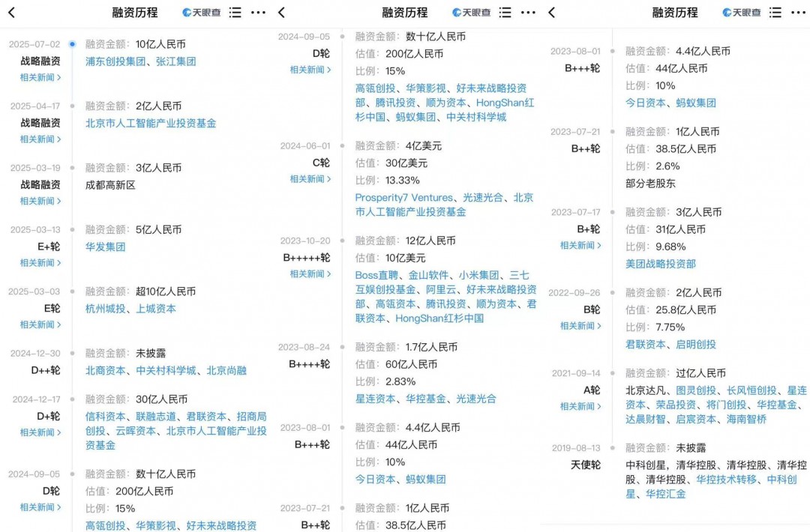Open the three-dot more menu in the left panel
Viewport: 810px width, 532px height.
click(258, 13)
